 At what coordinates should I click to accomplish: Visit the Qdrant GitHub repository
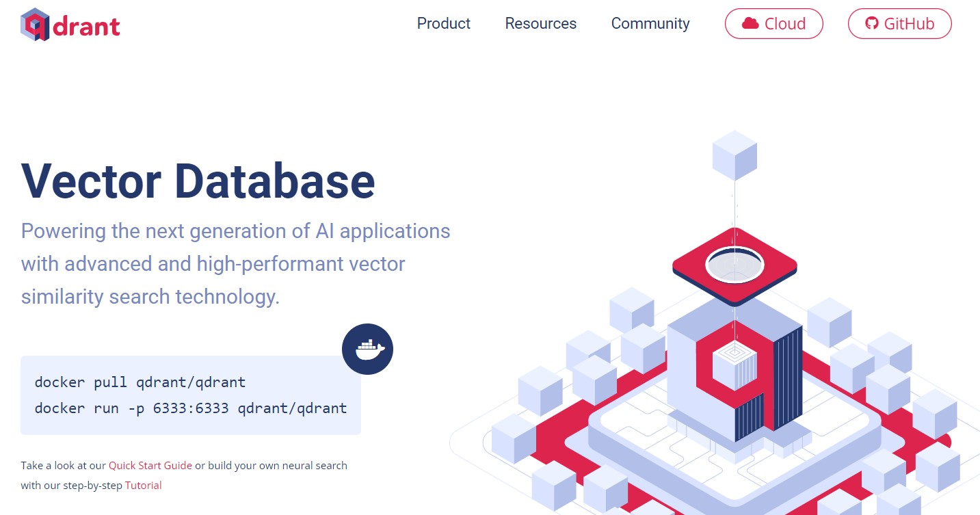(x=899, y=23)
